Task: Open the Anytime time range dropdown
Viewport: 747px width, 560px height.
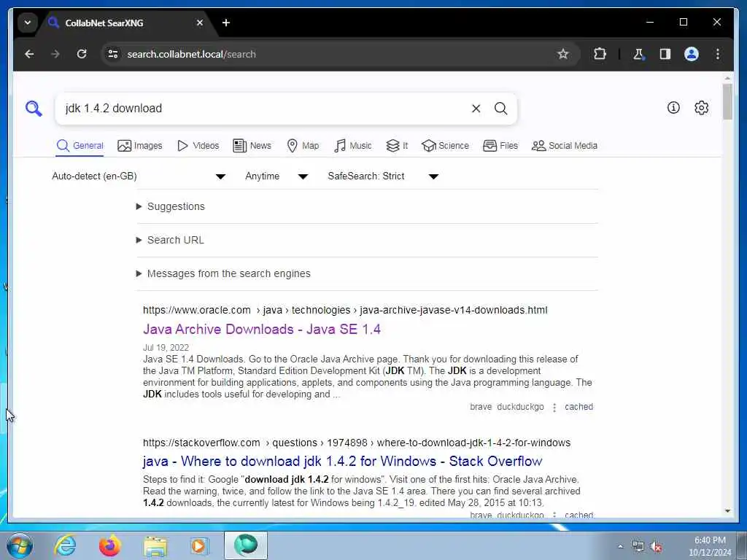Action: pyautogui.click(x=276, y=176)
